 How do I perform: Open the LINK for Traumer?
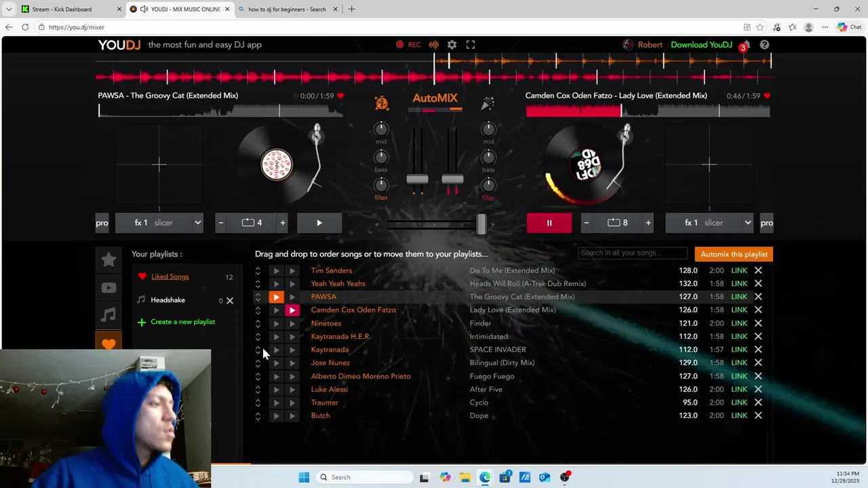pos(739,403)
